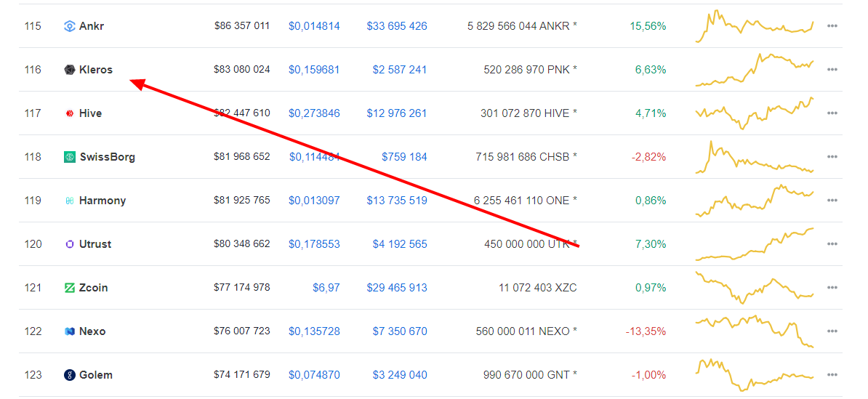868x399 pixels.
Task: Click the Kleros 7-day sparkline chart
Action: (x=755, y=70)
